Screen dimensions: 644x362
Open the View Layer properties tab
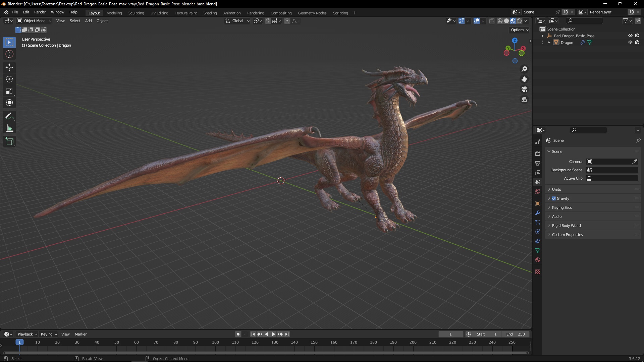tap(538, 172)
